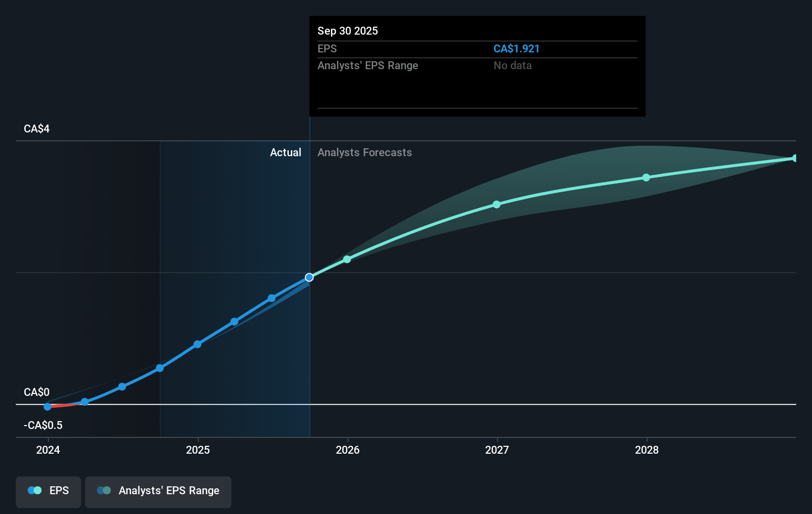
Task: Click 'No data' in the tooltip range row
Action: pyautogui.click(x=512, y=66)
